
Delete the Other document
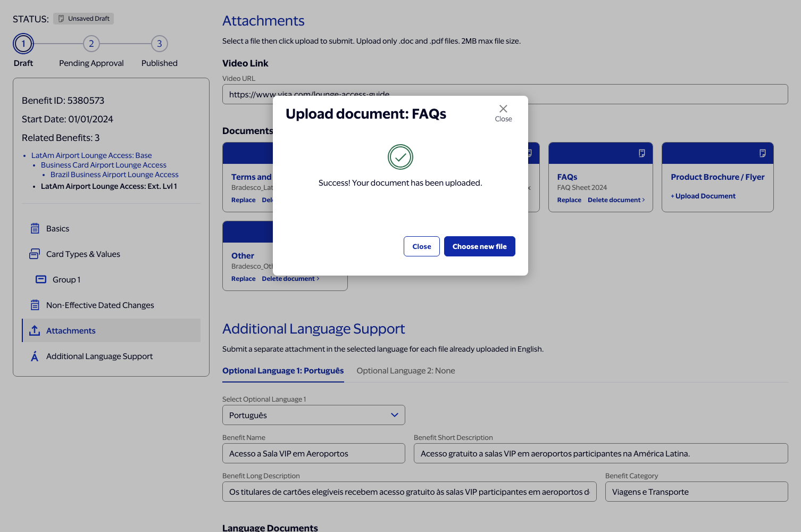[x=290, y=279]
